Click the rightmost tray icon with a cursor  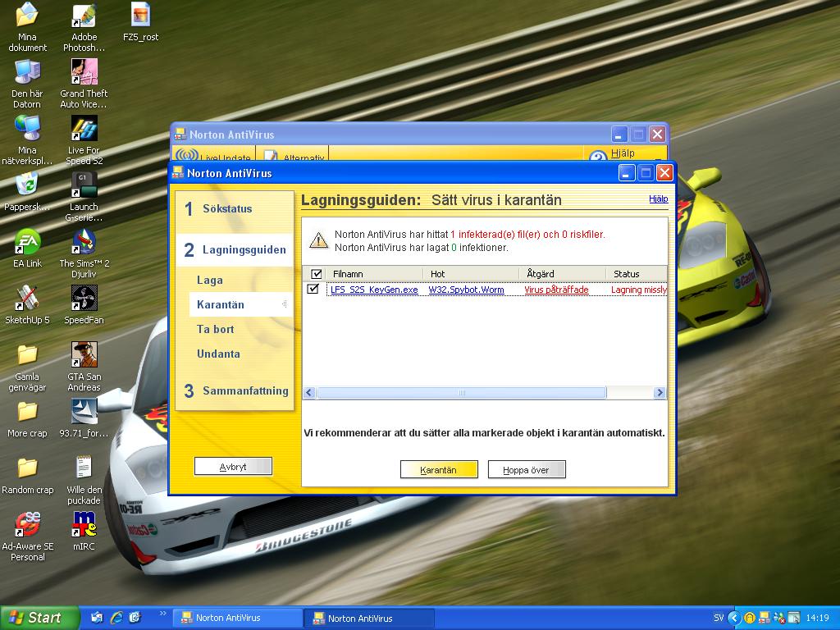(x=794, y=618)
